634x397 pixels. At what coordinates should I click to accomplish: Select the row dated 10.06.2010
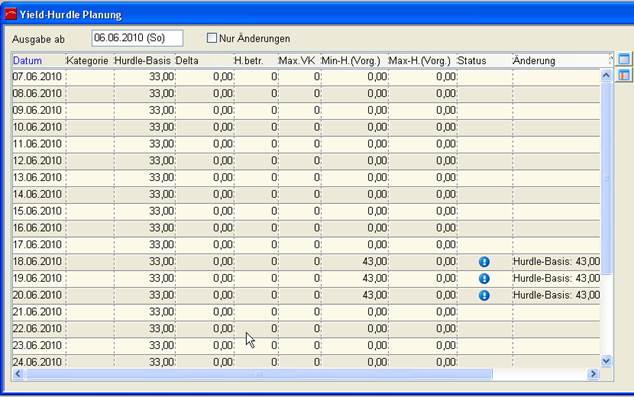[x=306, y=127]
